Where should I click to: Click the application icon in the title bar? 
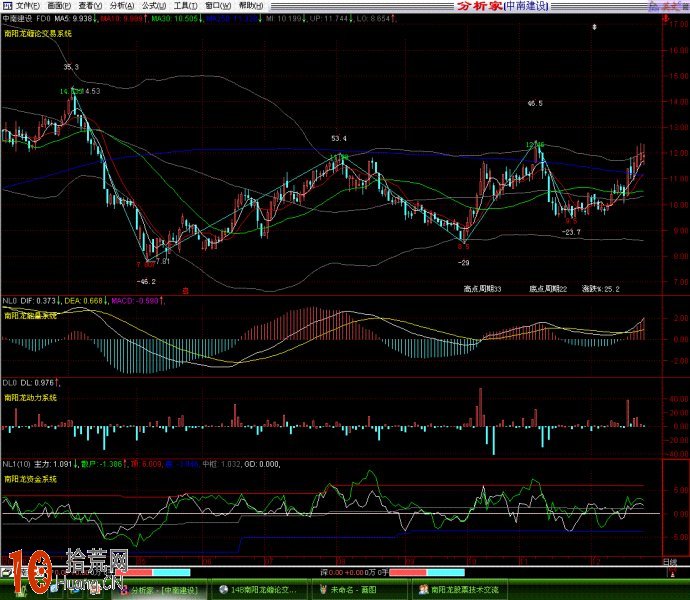[x=7, y=6]
